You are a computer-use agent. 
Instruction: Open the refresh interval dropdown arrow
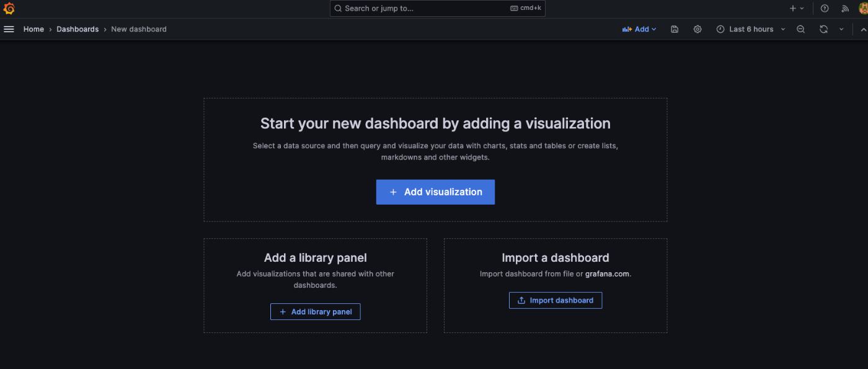[841, 29]
